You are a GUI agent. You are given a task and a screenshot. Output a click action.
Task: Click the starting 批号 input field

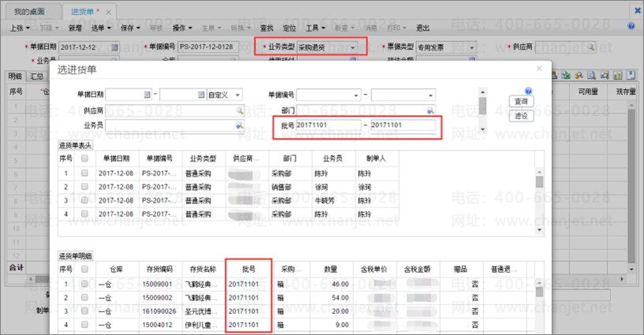pyautogui.click(x=328, y=125)
